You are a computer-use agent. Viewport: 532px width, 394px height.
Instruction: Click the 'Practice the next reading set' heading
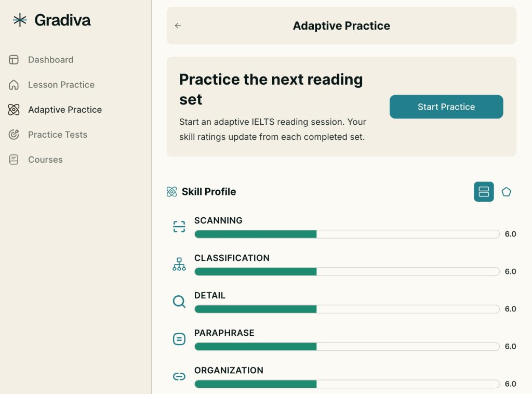pos(271,89)
